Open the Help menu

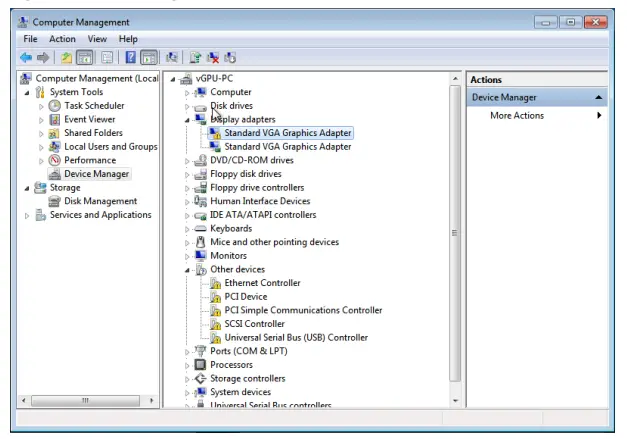point(128,39)
